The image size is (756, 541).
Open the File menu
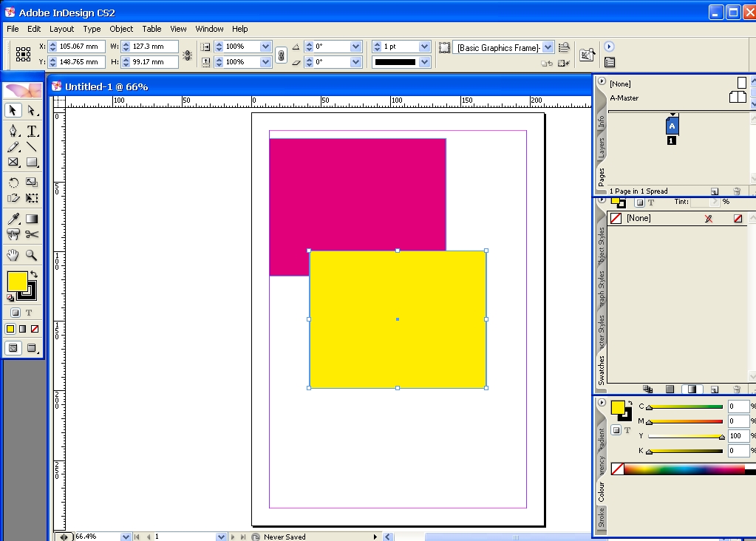(x=13, y=29)
